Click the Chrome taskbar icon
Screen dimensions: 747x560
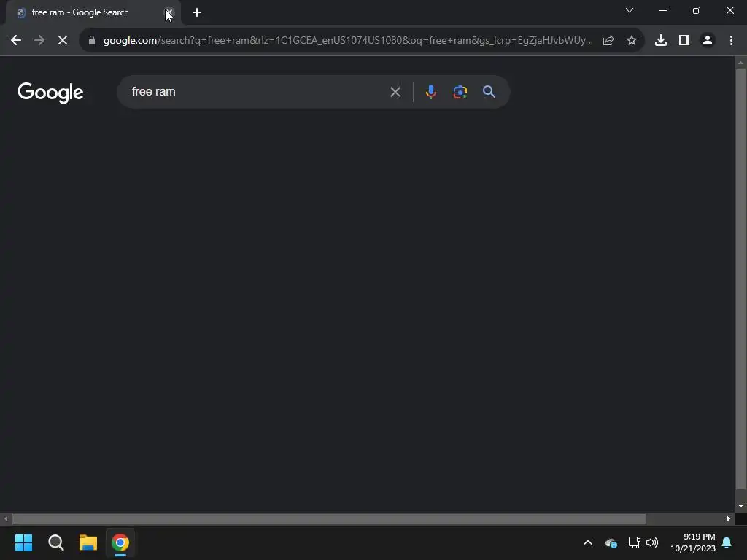point(120,542)
